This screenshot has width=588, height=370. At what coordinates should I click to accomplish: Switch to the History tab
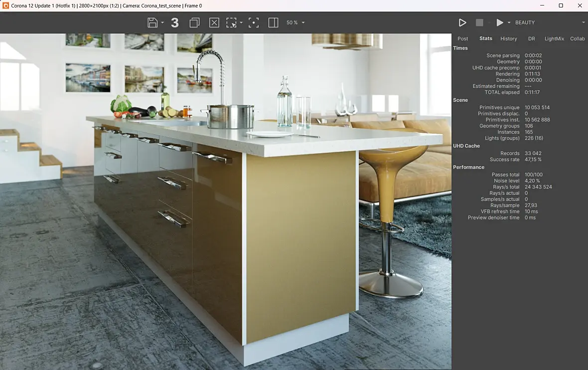click(x=509, y=39)
